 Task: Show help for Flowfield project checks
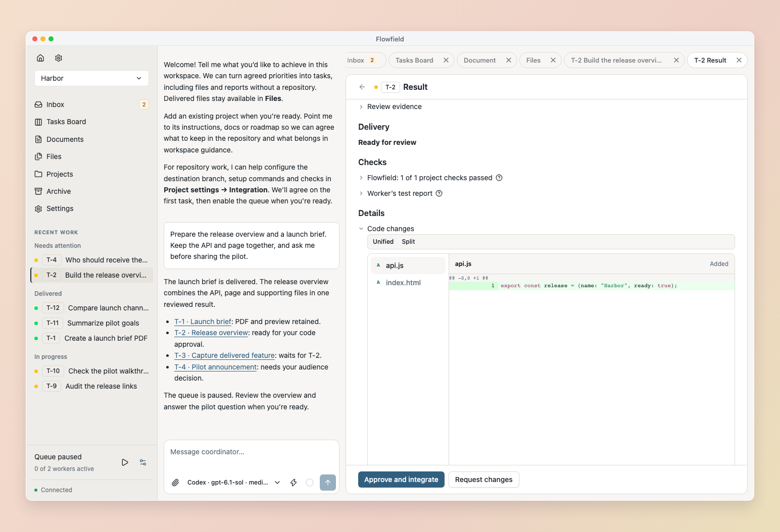coord(499,178)
